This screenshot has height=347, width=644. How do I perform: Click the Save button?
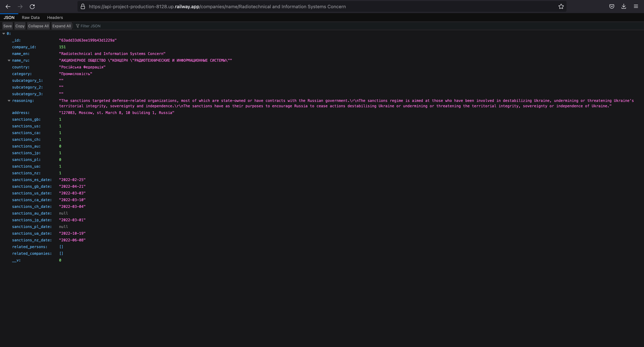pos(7,26)
